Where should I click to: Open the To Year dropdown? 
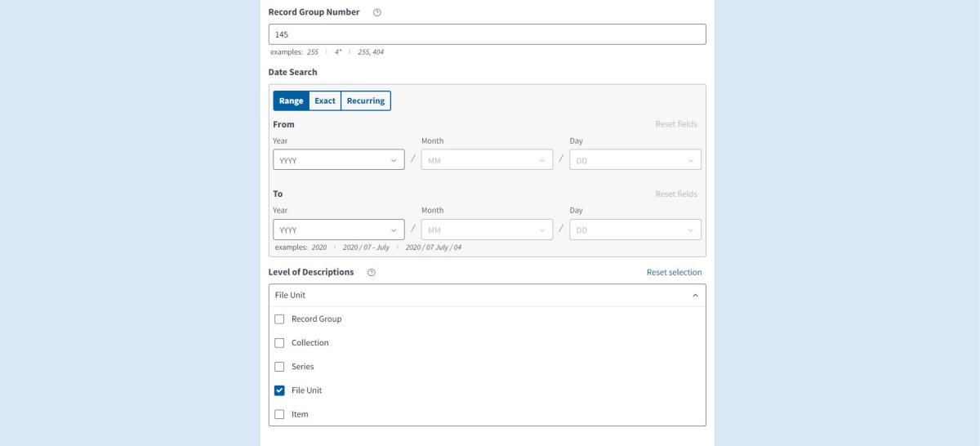pos(338,230)
